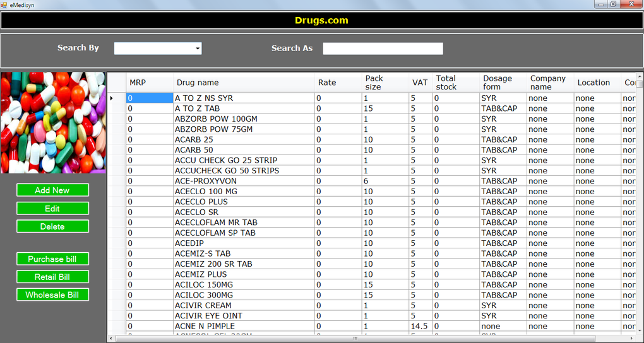Select the ACEMIZ 200 SR TAB cell

(244, 264)
